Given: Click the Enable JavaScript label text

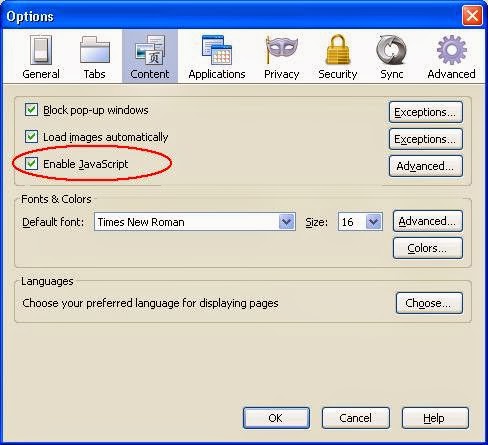Looking at the screenshot, I should point(86,164).
